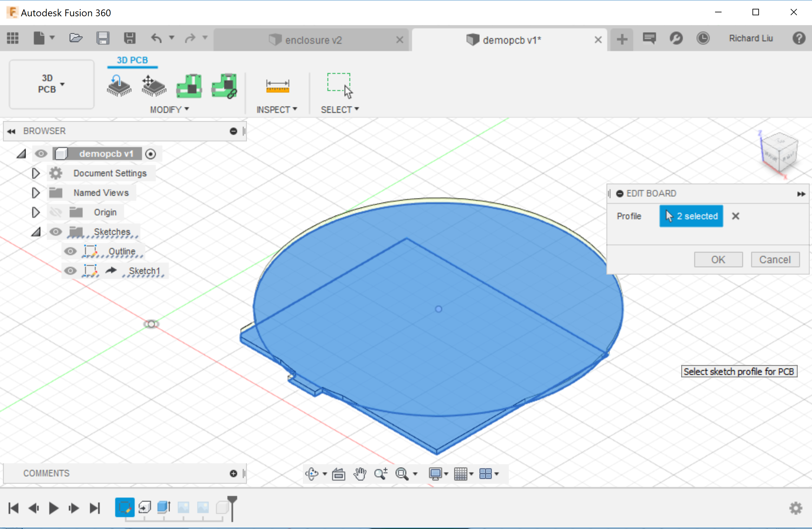Expand the Origin node
Screen dimensions: 812x529
(x=35, y=212)
